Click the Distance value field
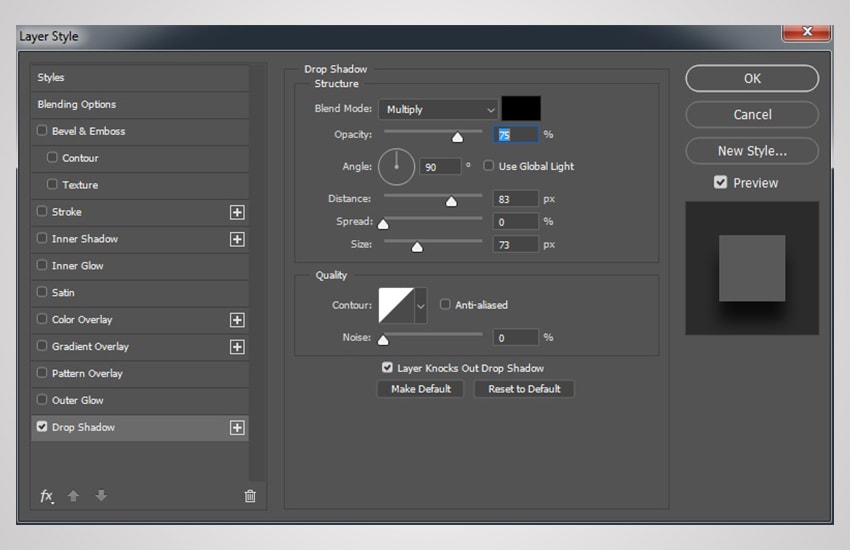This screenshot has height=550, width=850. [516, 199]
